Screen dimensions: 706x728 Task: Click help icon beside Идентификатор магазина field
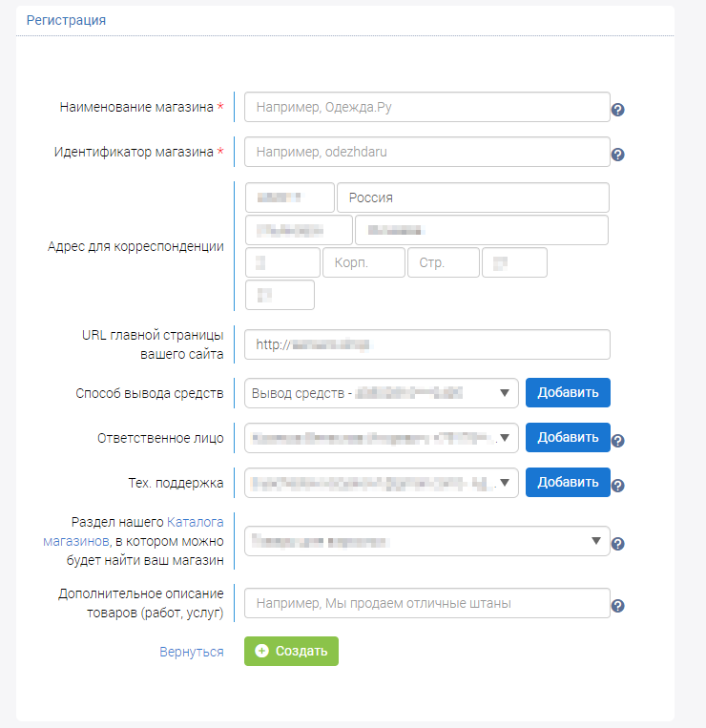pyautogui.click(x=617, y=155)
